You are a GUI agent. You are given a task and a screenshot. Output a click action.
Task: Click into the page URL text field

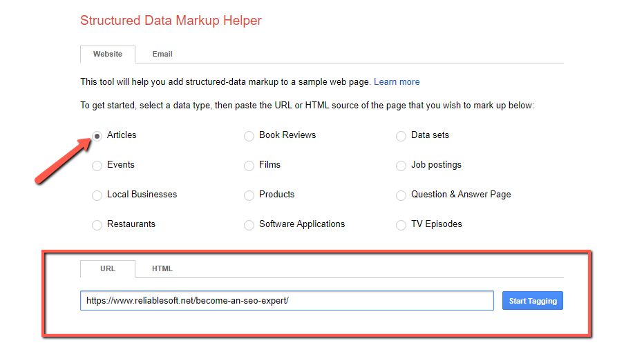click(287, 301)
